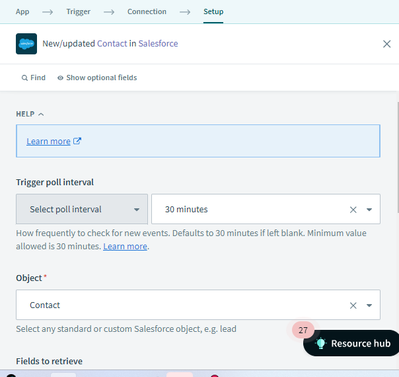Open Select poll interval dropdown
This screenshot has width=399, height=377.
point(82,209)
